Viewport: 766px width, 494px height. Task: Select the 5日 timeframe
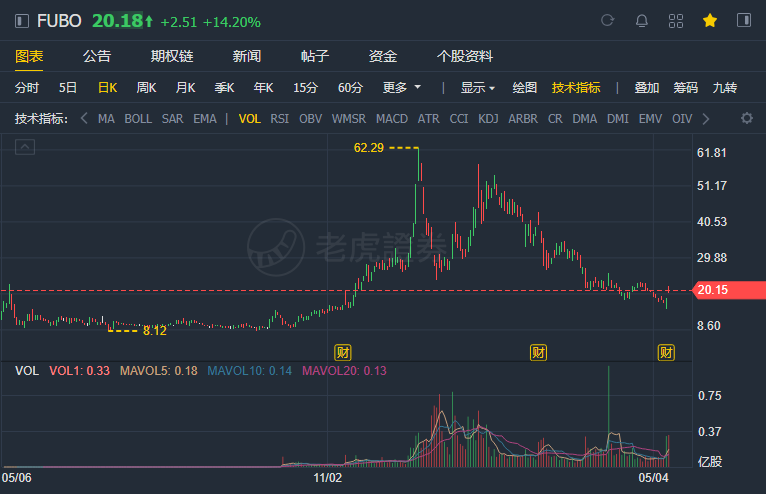pyautogui.click(x=68, y=87)
